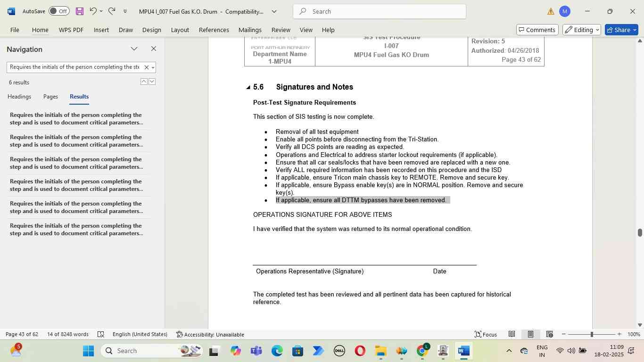Open the Design ribbon tab
This screenshot has height=362, width=644.
[x=152, y=30]
